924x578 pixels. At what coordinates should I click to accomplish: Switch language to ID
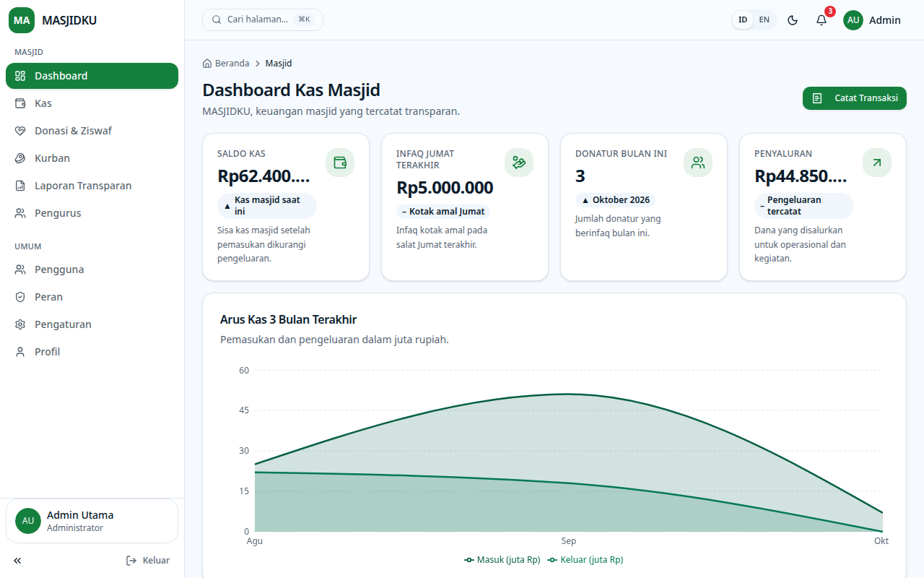tap(743, 20)
